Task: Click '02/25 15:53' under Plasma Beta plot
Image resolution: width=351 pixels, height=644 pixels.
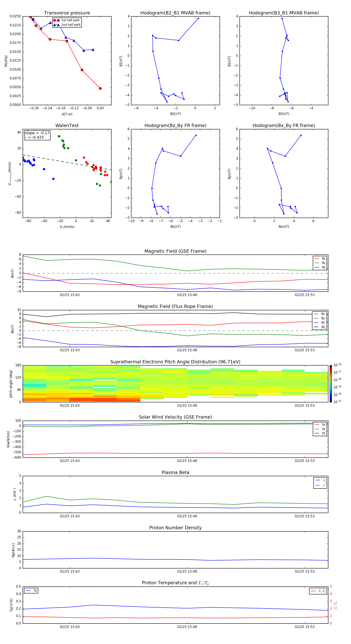Action: click(305, 516)
